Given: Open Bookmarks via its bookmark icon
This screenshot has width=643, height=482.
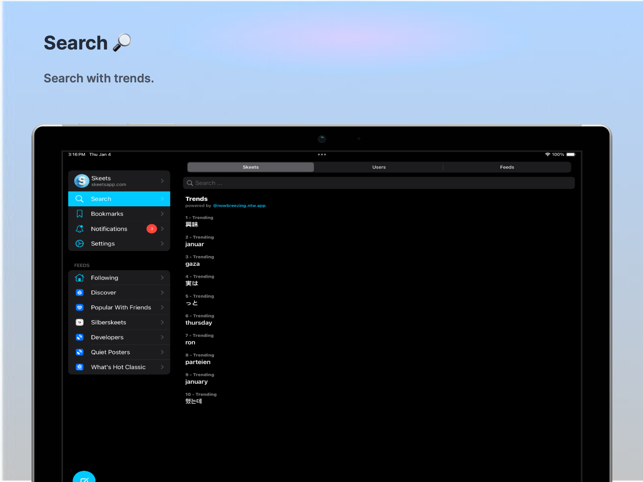Looking at the screenshot, I should coord(80,214).
